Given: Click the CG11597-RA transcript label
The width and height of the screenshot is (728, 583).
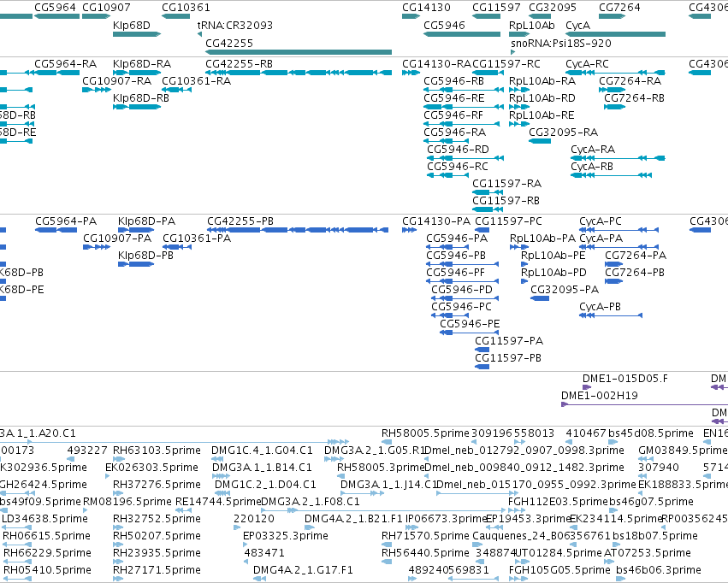Looking at the screenshot, I should (x=506, y=184).
